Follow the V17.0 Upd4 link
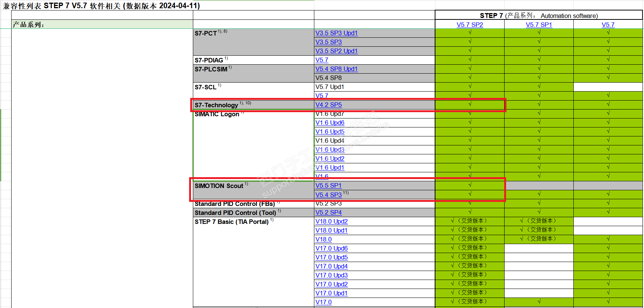Viewport: 644px width, 308px height. [x=332, y=266]
